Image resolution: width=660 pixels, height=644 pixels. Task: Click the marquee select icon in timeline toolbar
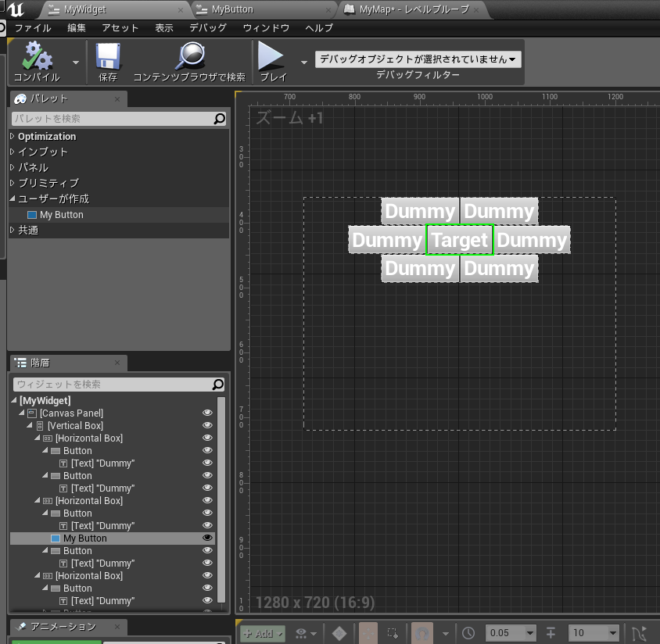[393, 634]
